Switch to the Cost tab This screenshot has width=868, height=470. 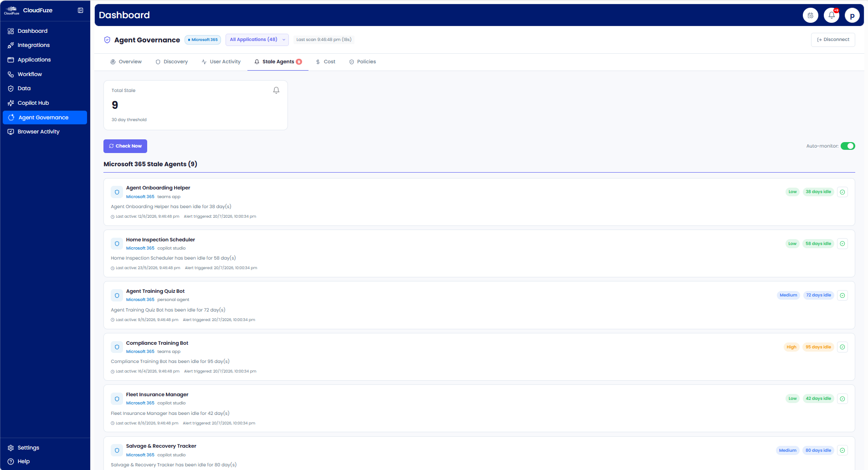tap(325, 61)
